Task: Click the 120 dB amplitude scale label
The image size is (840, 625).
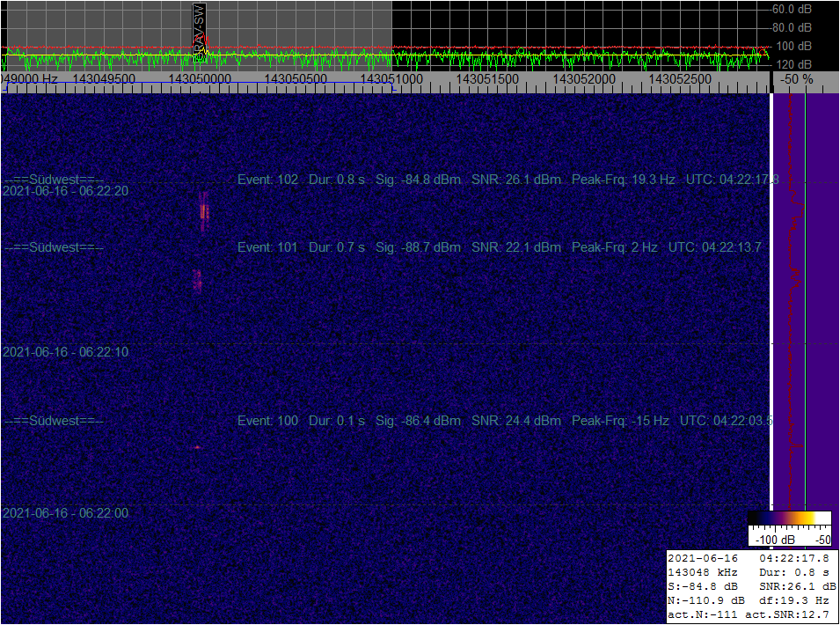Action: (793, 64)
